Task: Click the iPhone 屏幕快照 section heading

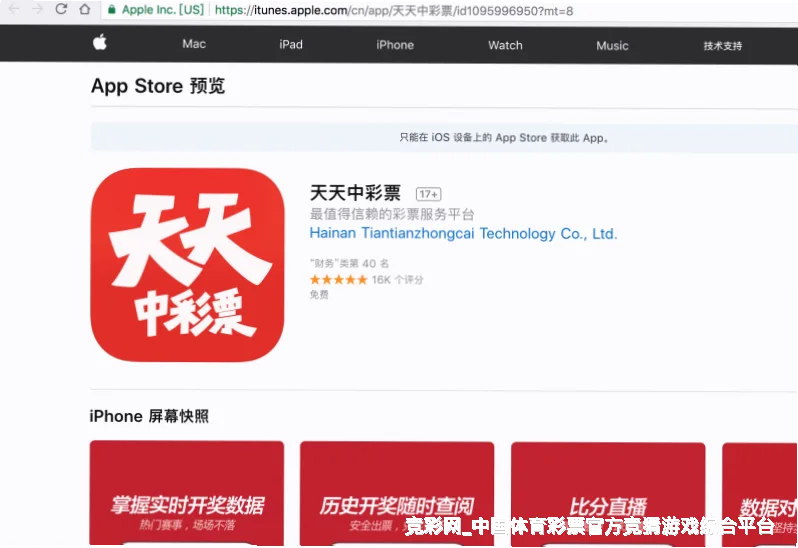Action: click(x=149, y=416)
